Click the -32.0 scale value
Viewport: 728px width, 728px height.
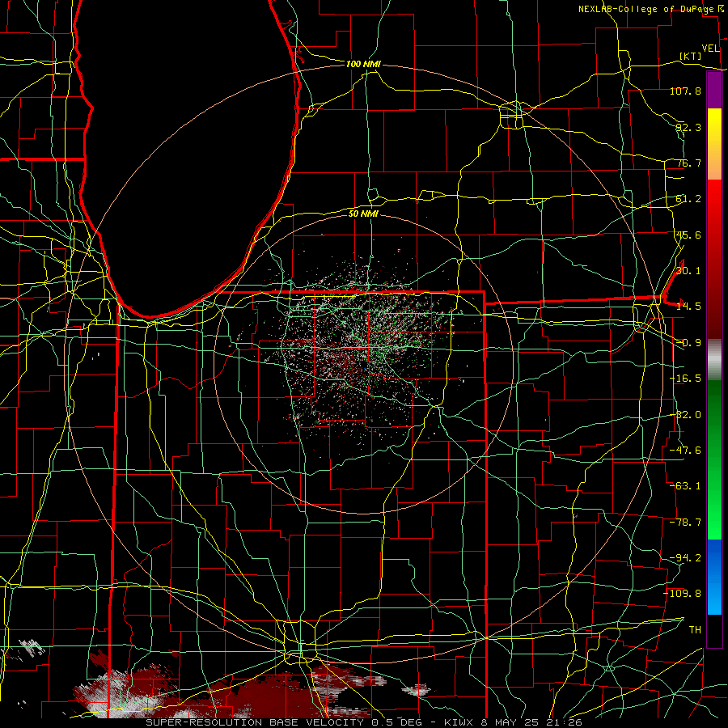click(685, 415)
